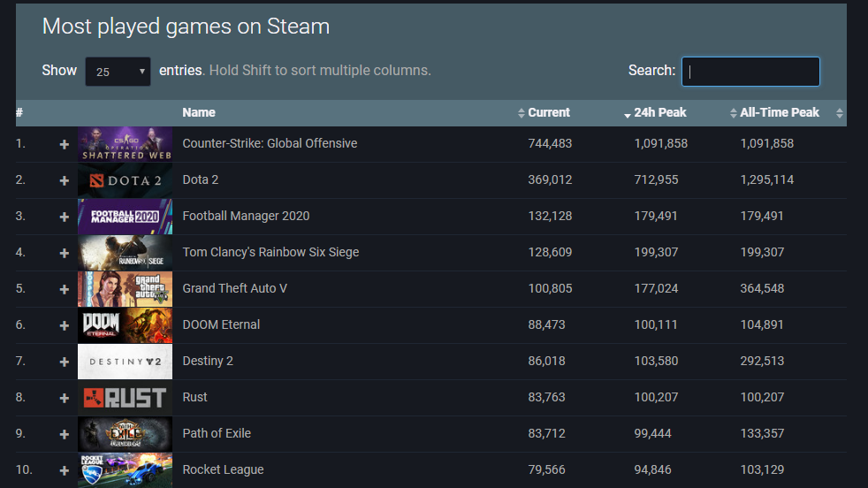Open the Rust logo thumbnail
This screenshot has width=868, height=488.
click(x=126, y=398)
